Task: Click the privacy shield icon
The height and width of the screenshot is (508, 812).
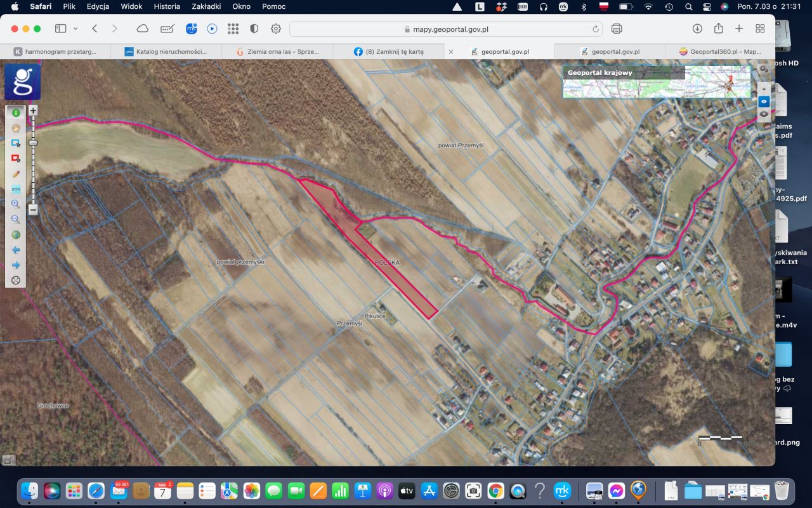Action: click(254, 29)
